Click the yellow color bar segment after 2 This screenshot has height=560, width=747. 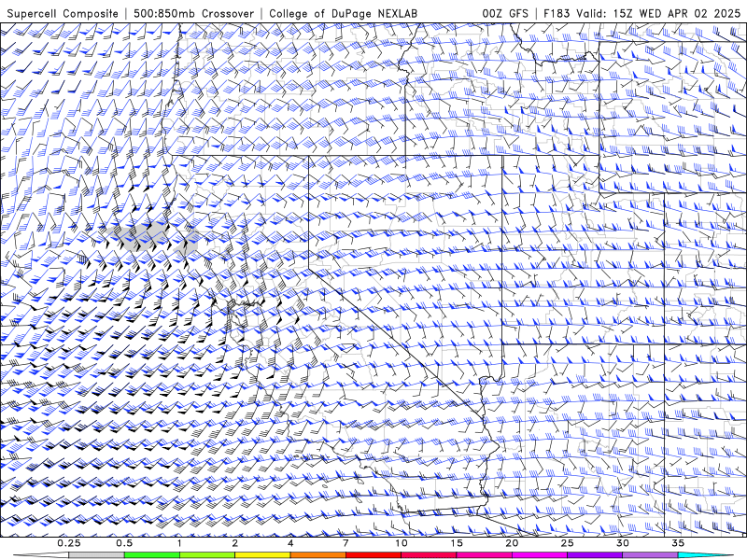click(262, 555)
